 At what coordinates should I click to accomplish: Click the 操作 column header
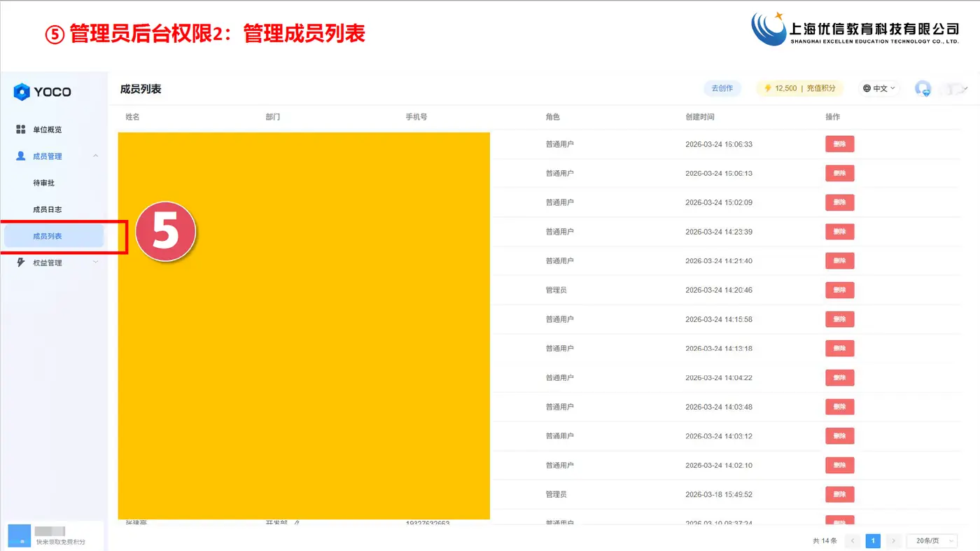click(x=832, y=117)
